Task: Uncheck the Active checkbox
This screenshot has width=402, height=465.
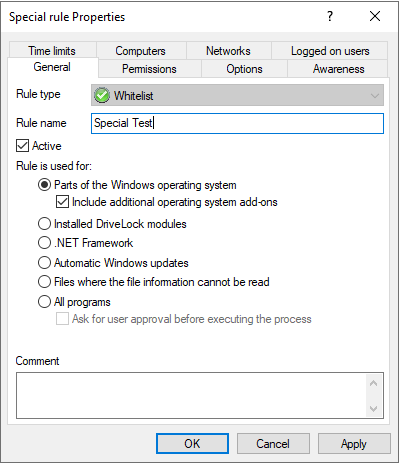Action: pos(22,146)
